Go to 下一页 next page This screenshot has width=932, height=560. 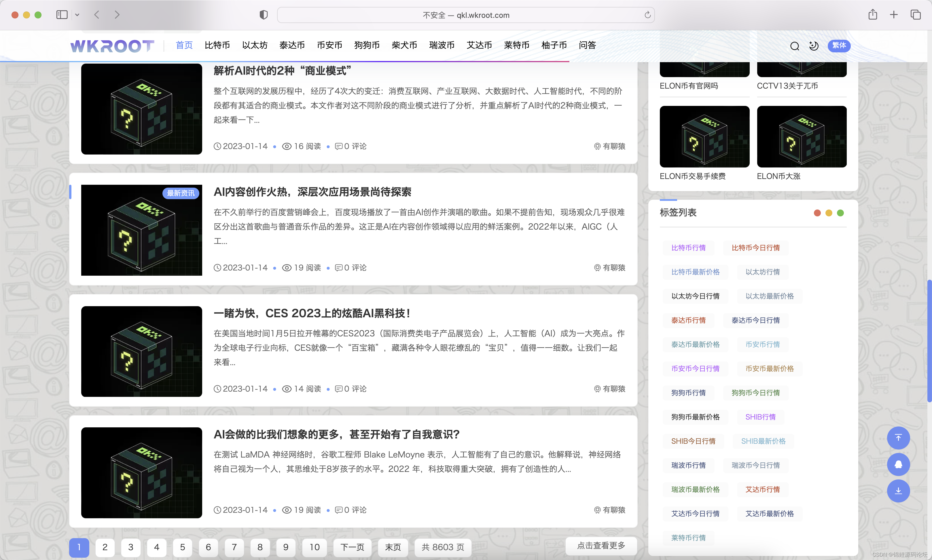pyautogui.click(x=352, y=547)
